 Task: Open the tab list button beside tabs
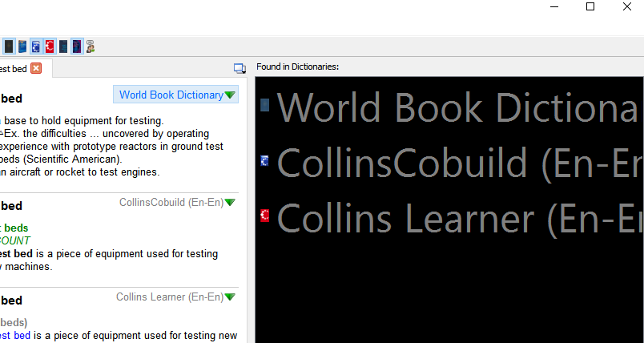coord(239,69)
